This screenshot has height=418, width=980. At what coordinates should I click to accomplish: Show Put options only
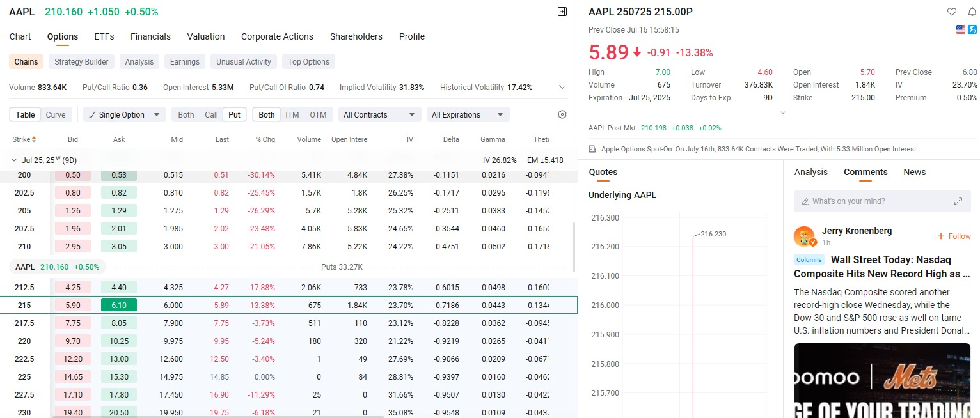[235, 115]
